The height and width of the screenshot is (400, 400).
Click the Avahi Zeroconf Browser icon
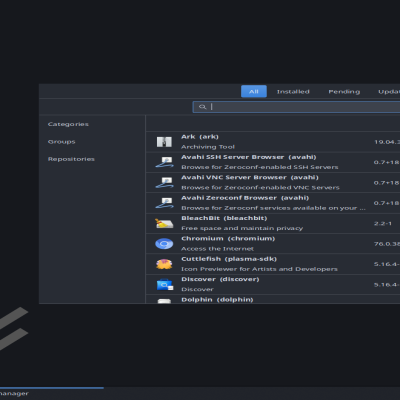[164, 203]
